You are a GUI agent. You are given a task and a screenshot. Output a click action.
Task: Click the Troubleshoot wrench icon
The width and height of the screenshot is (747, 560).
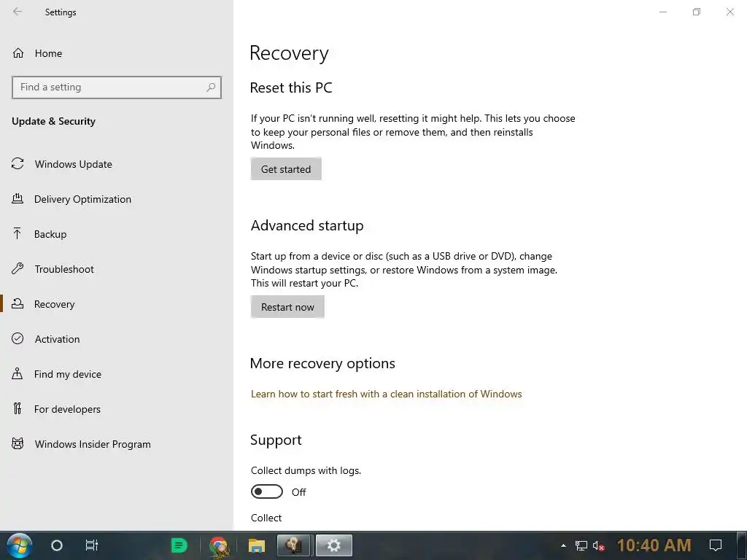pos(18,268)
